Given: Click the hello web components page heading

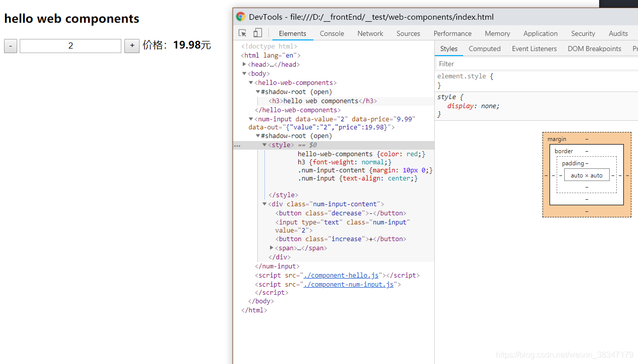Looking at the screenshot, I should (x=72, y=19).
